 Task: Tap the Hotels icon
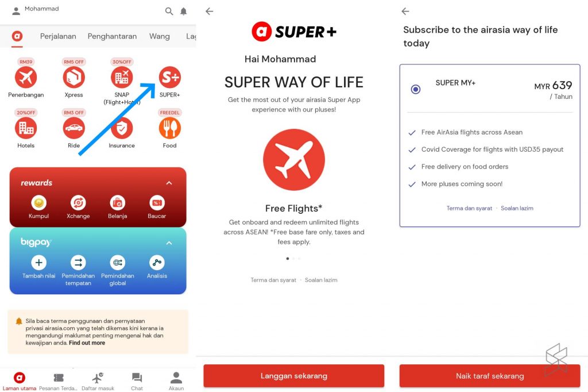26,128
